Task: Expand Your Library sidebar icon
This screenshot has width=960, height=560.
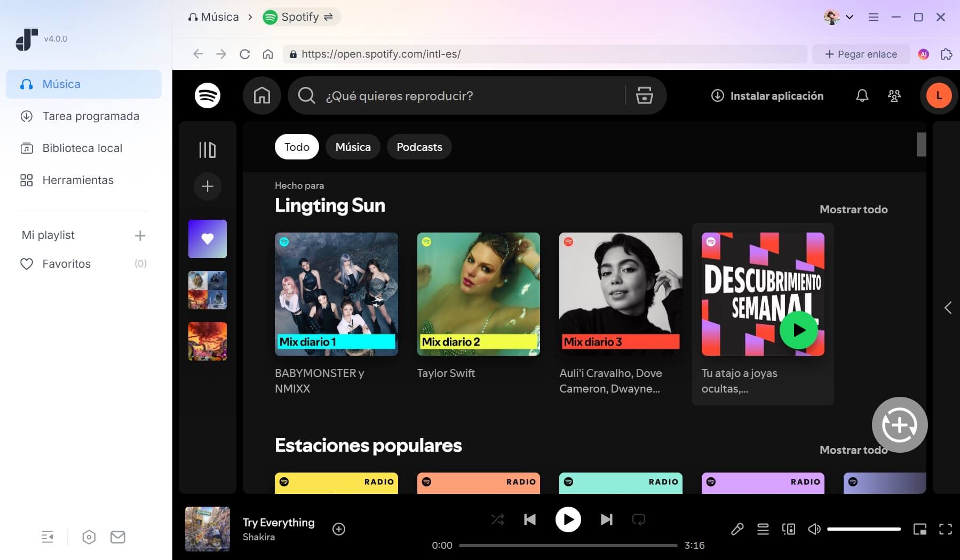Action: coord(207,150)
